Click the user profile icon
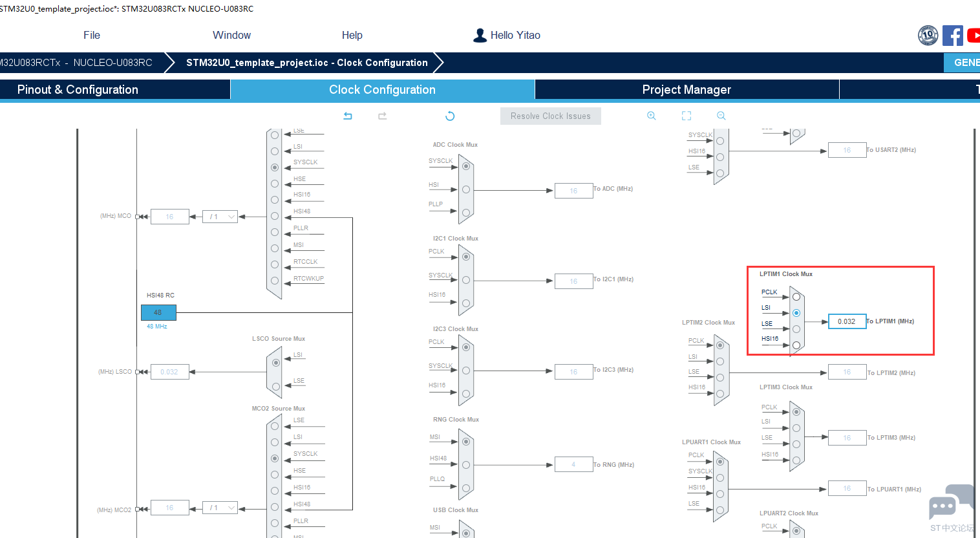Viewport: 980px width, 538px height. click(480, 35)
